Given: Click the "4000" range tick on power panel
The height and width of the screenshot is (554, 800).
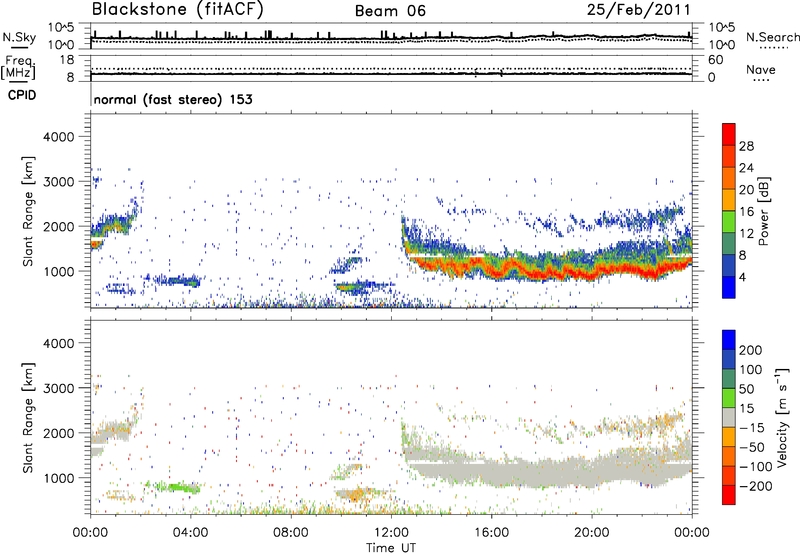Looking at the screenshot, I should pyautogui.click(x=58, y=137).
